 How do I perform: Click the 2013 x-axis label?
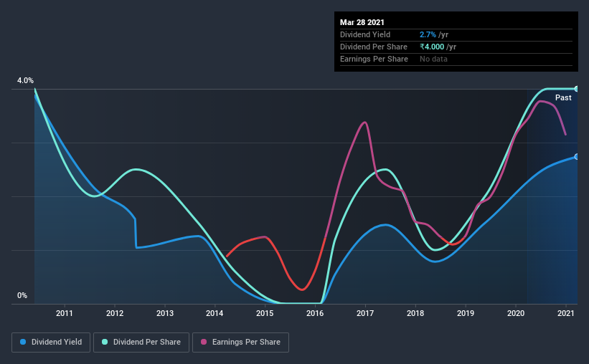[165, 313]
